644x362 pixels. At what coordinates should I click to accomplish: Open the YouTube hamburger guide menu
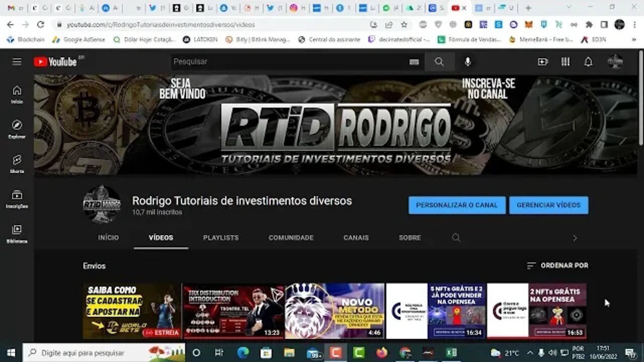click(x=17, y=62)
